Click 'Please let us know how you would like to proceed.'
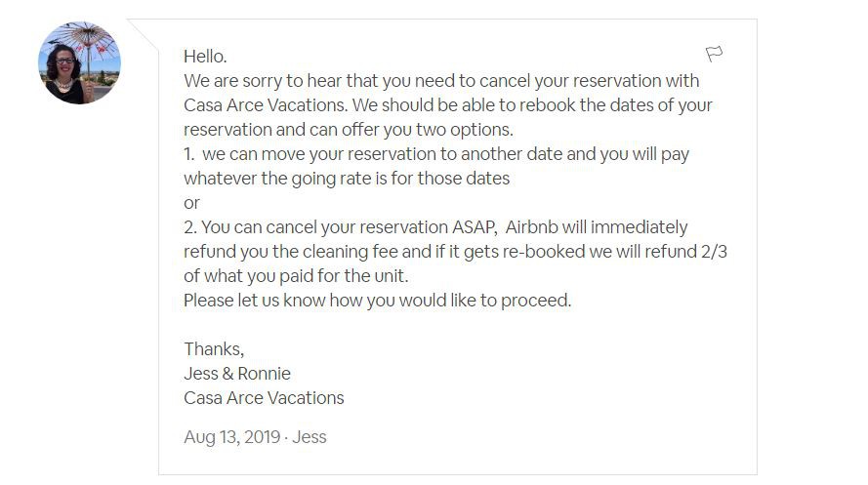This screenshot has height=485, width=868. [378, 301]
